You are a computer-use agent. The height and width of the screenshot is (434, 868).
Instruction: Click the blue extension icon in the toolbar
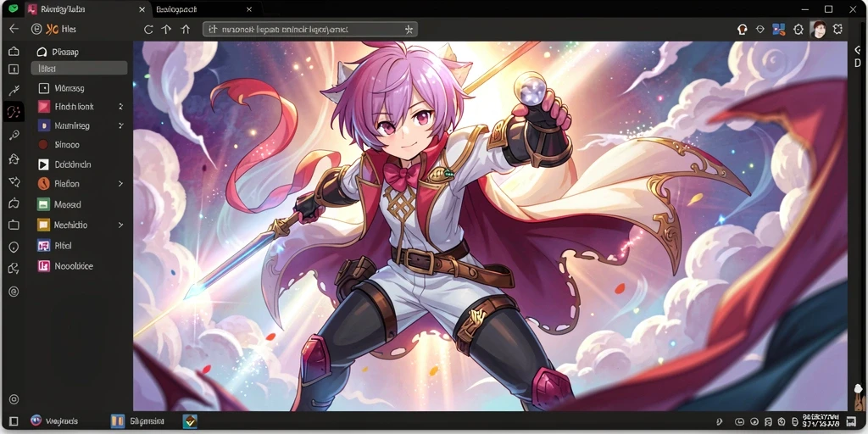tap(779, 30)
